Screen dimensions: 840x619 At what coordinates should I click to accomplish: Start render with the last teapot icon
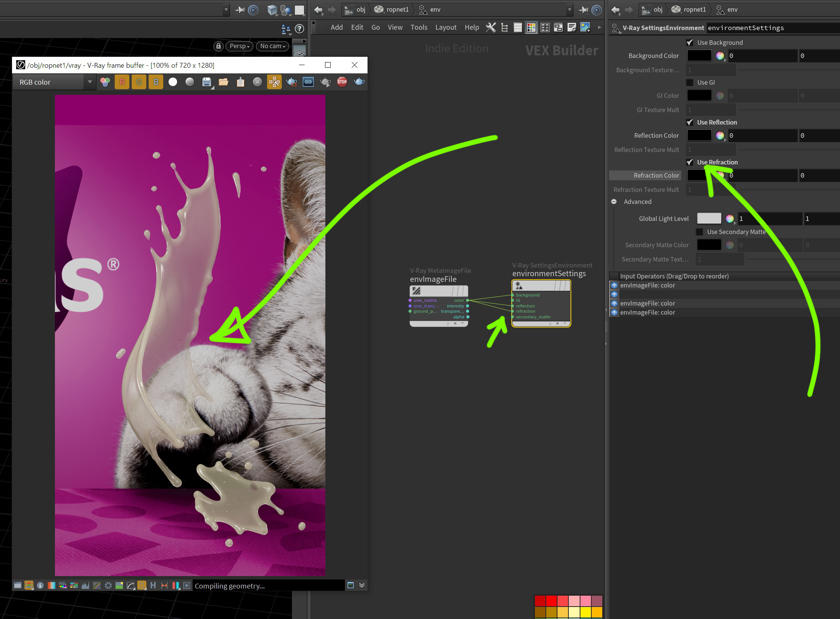pyautogui.click(x=359, y=82)
